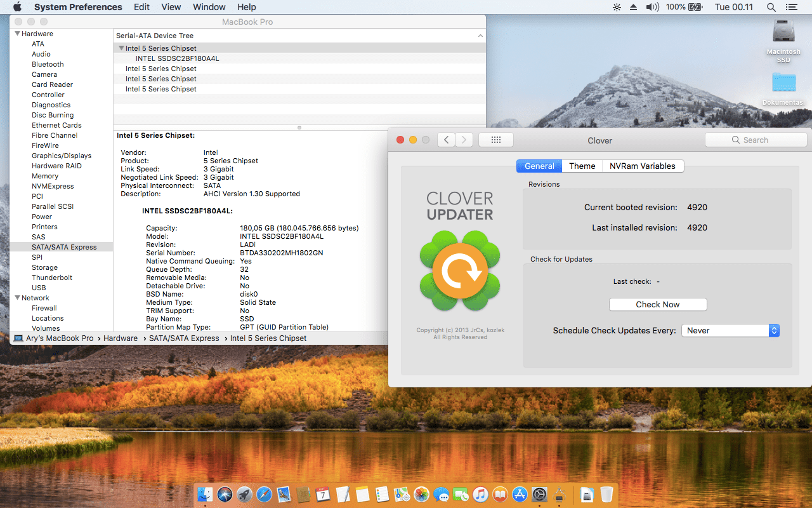This screenshot has height=508, width=812.
Task: Open the Schedule Check Updates dropdown
Action: click(730, 330)
